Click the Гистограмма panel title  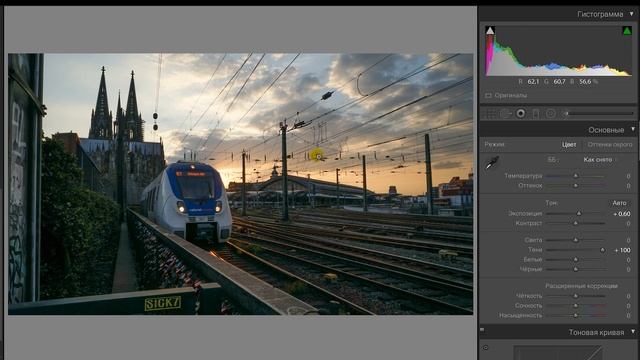click(x=600, y=14)
